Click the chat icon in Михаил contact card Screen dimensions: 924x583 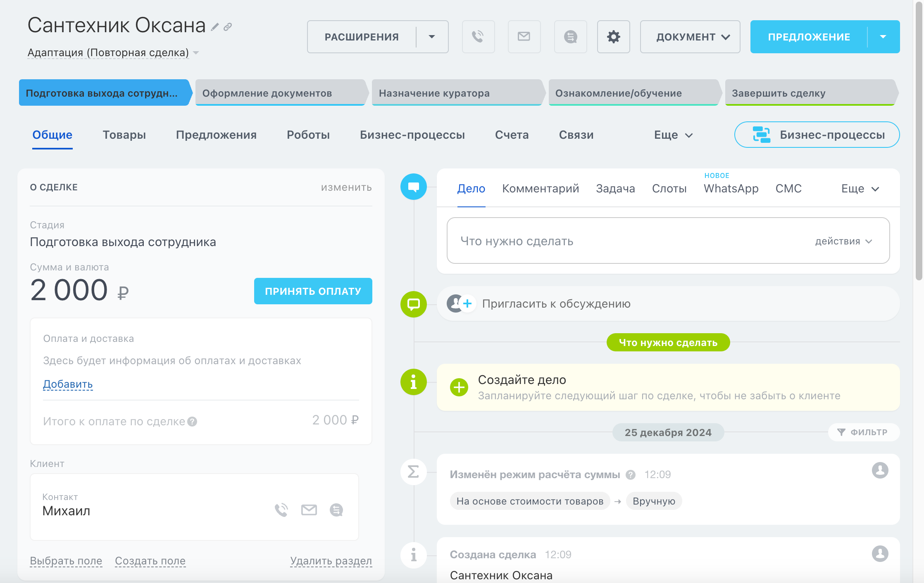tap(336, 510)
